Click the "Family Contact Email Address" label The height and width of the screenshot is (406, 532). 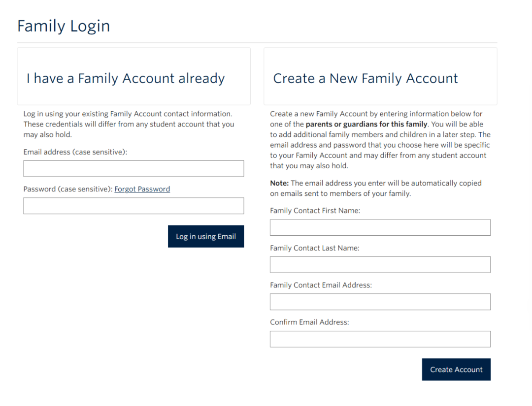321,285
